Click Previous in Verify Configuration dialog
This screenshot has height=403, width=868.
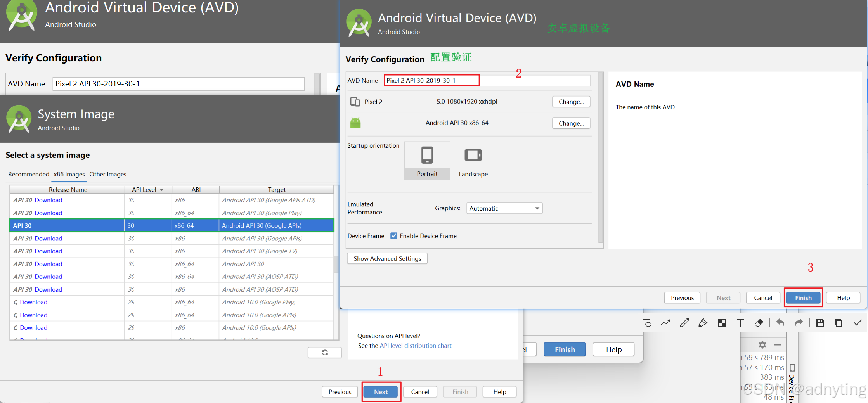[x=682, y=298]
